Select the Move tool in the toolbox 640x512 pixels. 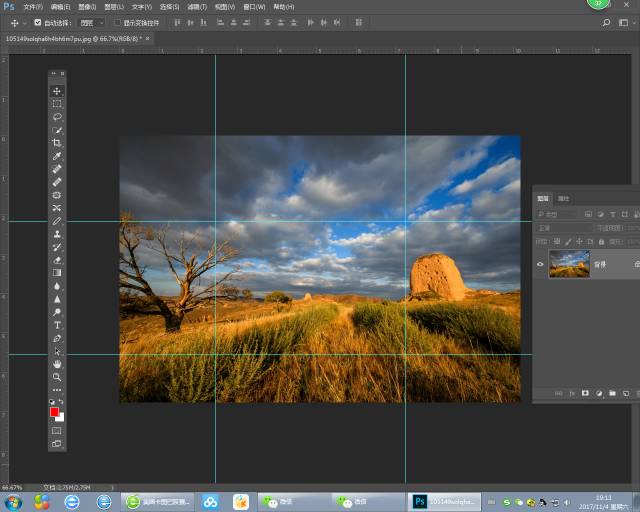coord(57,91)
